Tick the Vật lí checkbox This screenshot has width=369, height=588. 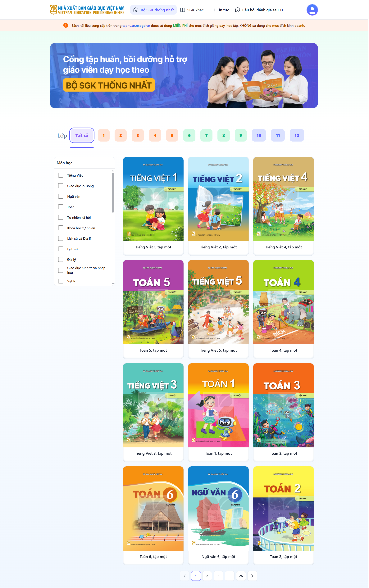click(61, 281)
